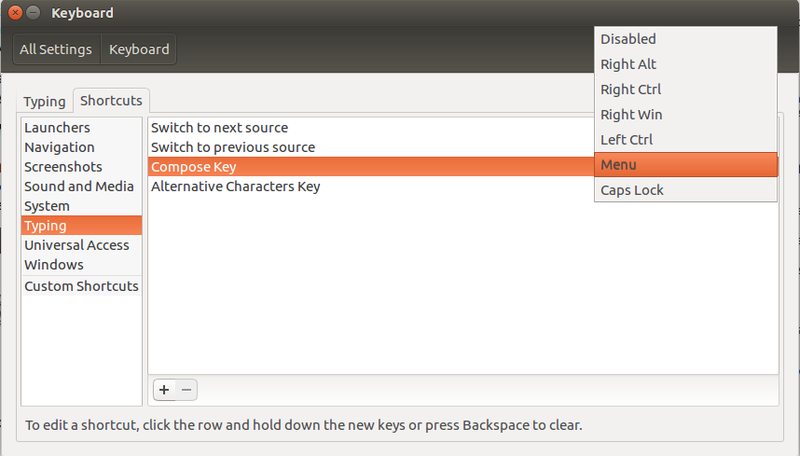Switch to the Typing tab
Viewport: 800px width, 456px height.
pyautogui.click(x=44, y=102)
